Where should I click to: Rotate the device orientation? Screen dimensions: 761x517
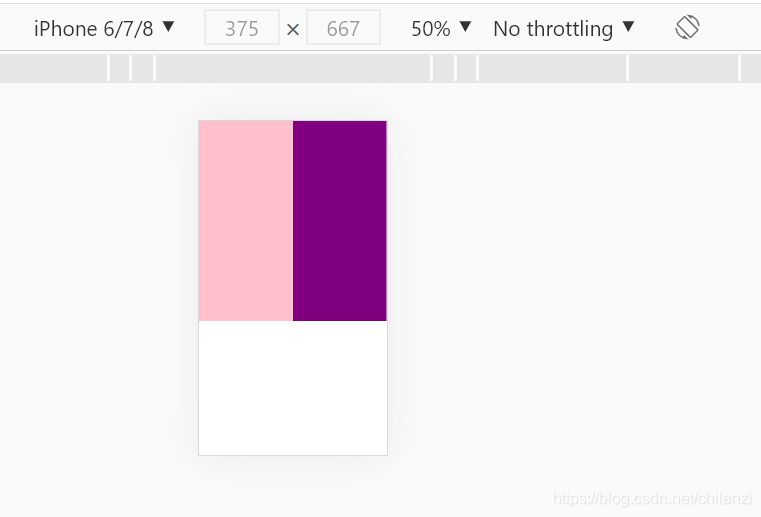coord(687,27)
